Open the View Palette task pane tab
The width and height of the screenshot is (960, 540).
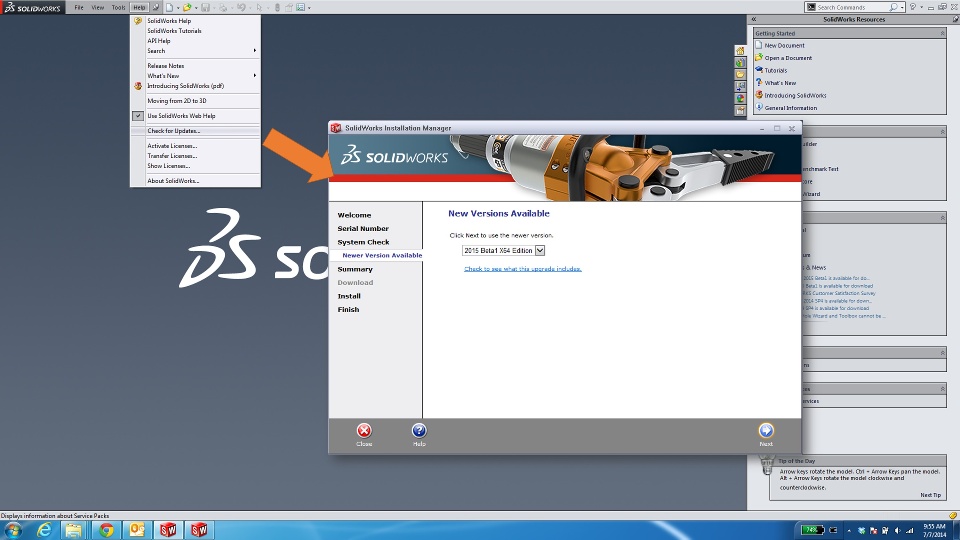[740, 86]
